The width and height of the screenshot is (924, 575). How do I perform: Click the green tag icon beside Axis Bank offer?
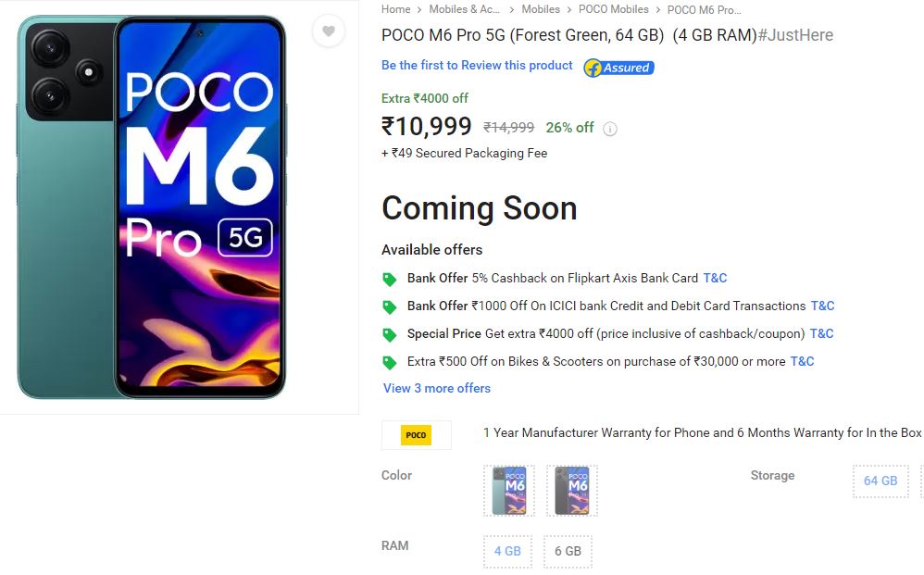390,279
